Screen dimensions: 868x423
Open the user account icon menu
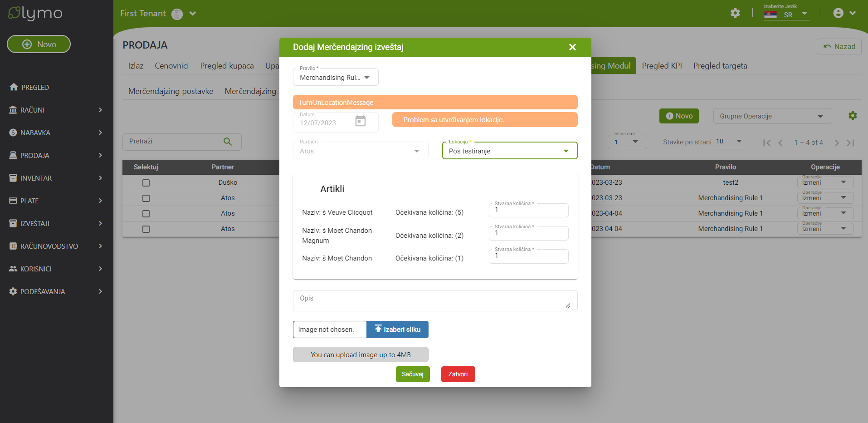pyautogui.click(x=839, y=13)
